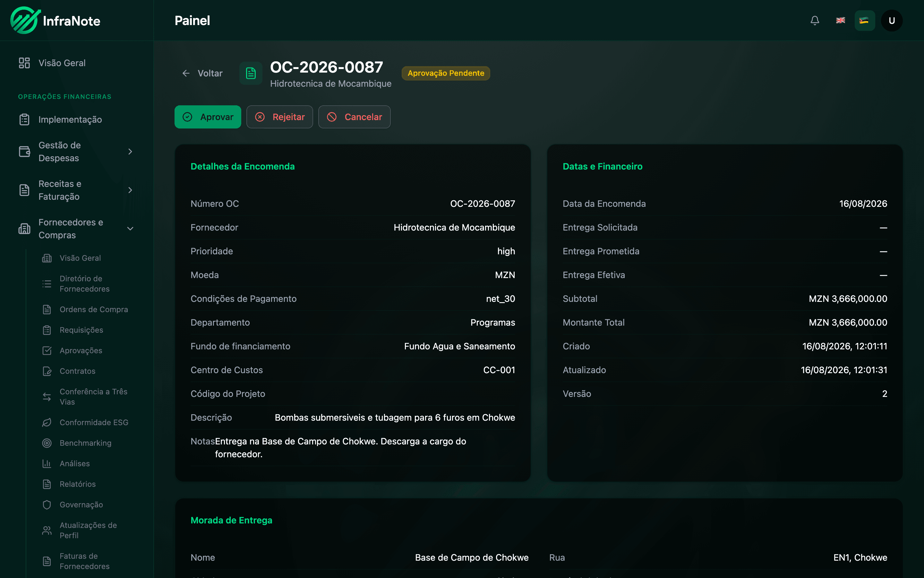Click the Montante Total value MZN 3,666,000.00

[848, 323]
